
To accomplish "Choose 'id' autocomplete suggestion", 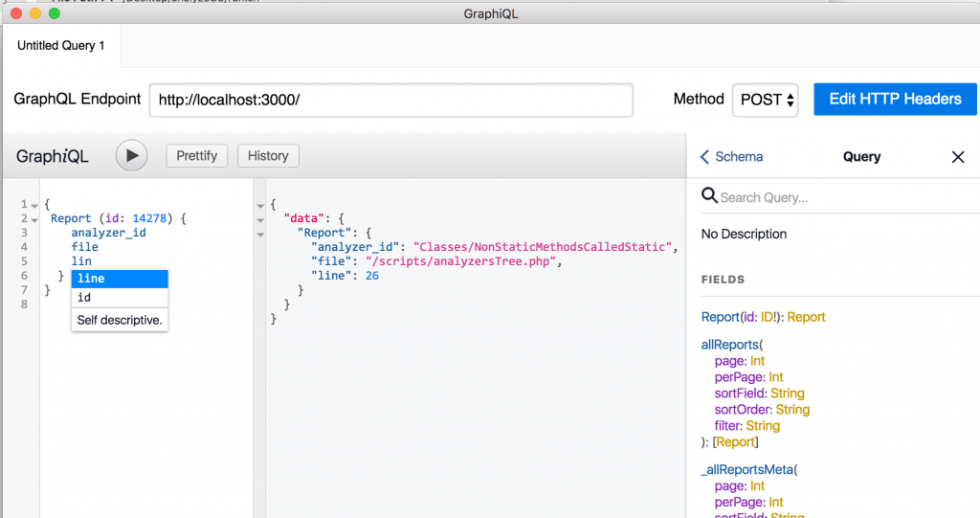I will [x=120, y=298].
